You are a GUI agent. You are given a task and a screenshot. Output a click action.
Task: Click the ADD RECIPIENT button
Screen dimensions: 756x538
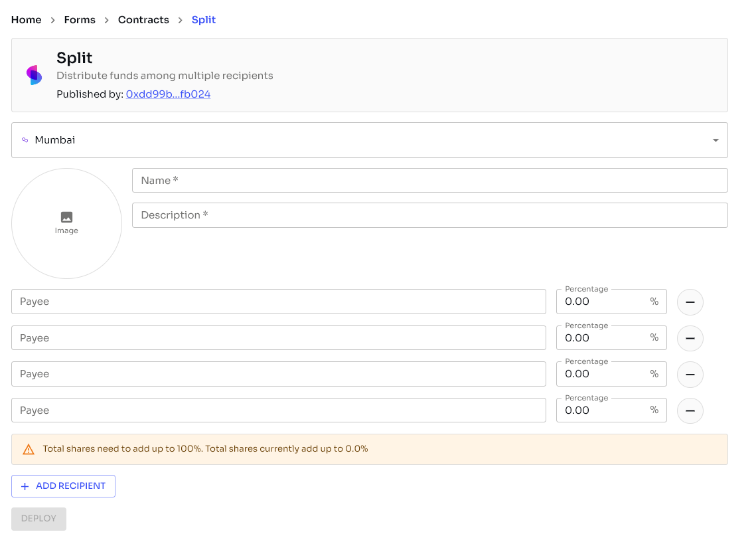[x=63, y=486]
